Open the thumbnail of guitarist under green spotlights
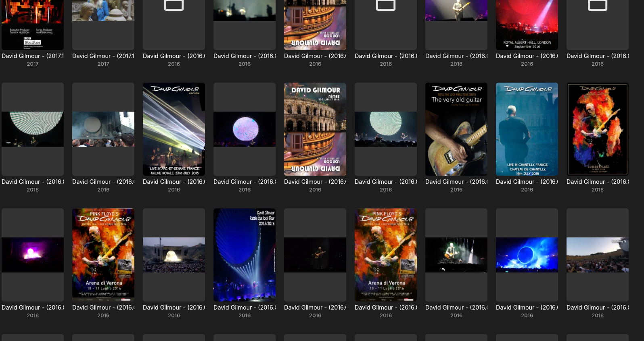This screenshot has width=644, height=341. (456, 255)
